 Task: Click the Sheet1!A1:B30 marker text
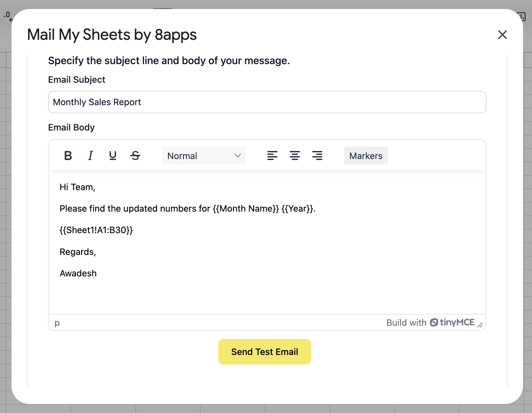[x=96, y=230]
